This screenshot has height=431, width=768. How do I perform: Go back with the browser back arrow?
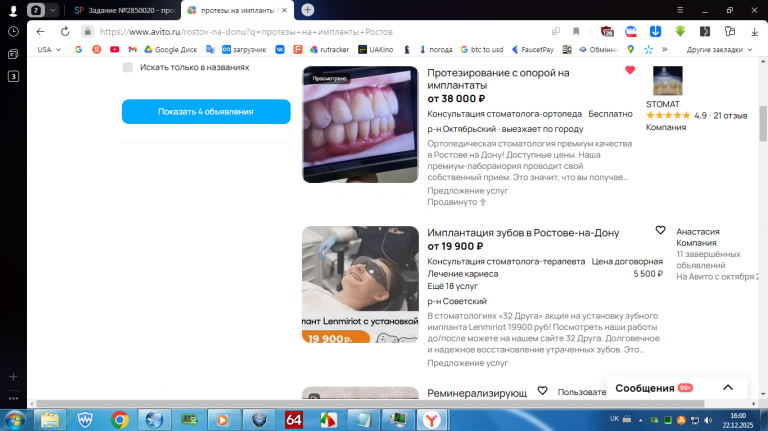(40, 31)
